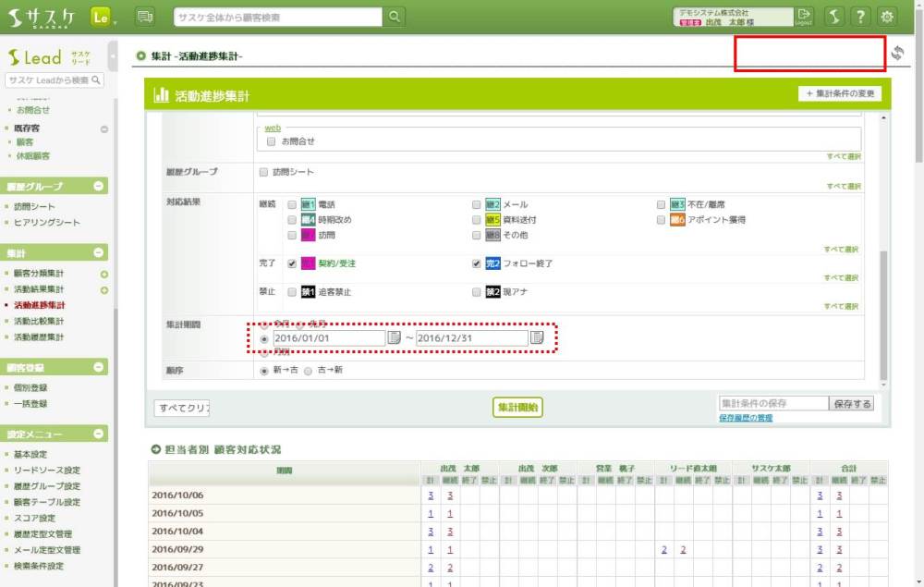Click the 集計開始 button
Viewport: 924px width, 587px height.
pyautogui.click(x=517, y=407)
